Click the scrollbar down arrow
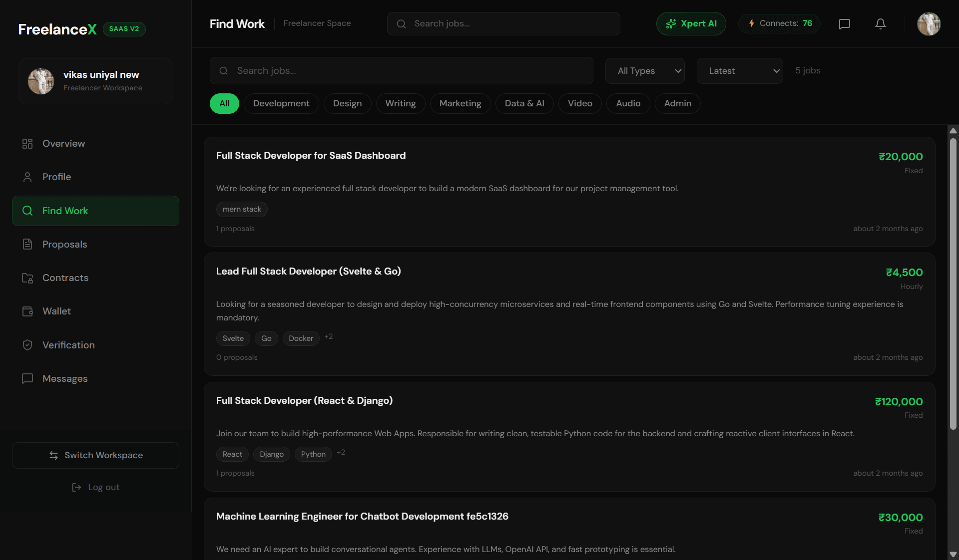 click(x=953, y=555)
